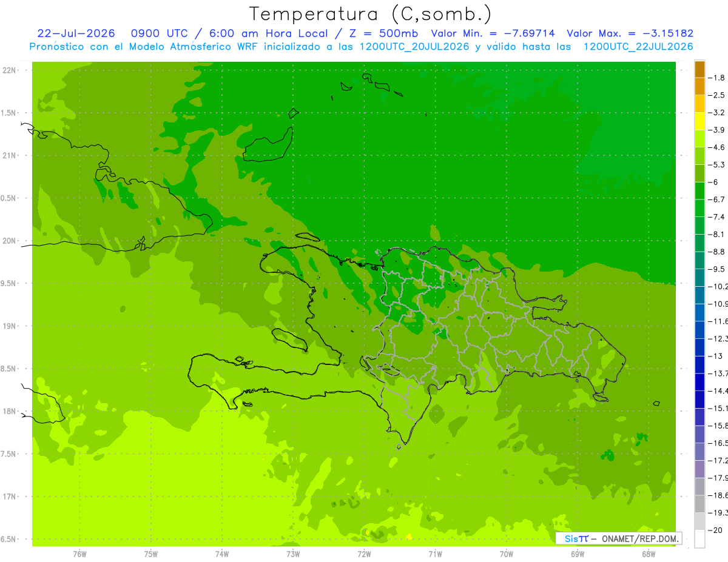Screen dimensions: 728x562
Task: Click the '-3.2' colorbar value
Action: tap(716, 113)
